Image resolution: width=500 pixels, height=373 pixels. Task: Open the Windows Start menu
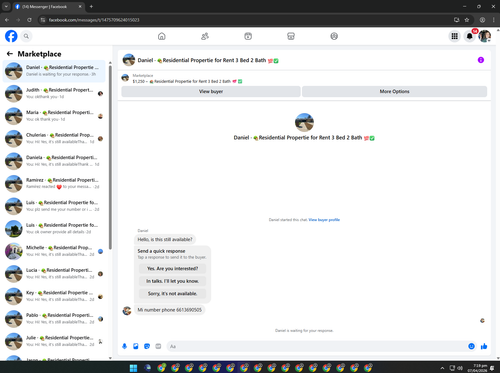point(133,368)
